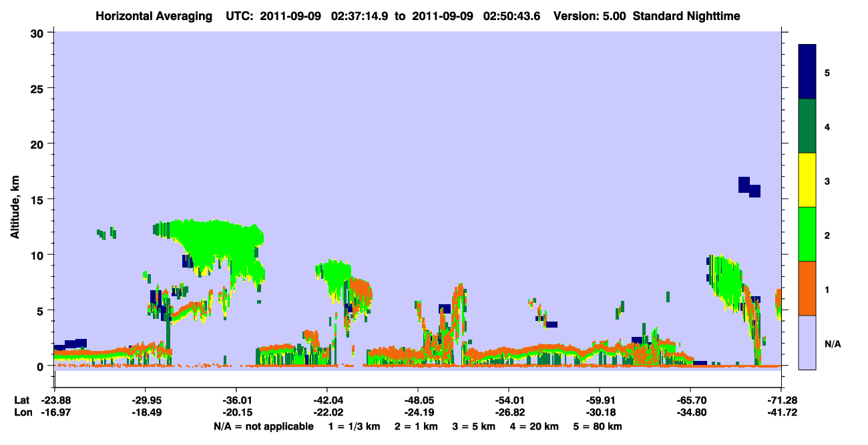The image size is (868, 445).
Task: Select the 'Horizontal Averaging' title text
Action: click(153, 15)
